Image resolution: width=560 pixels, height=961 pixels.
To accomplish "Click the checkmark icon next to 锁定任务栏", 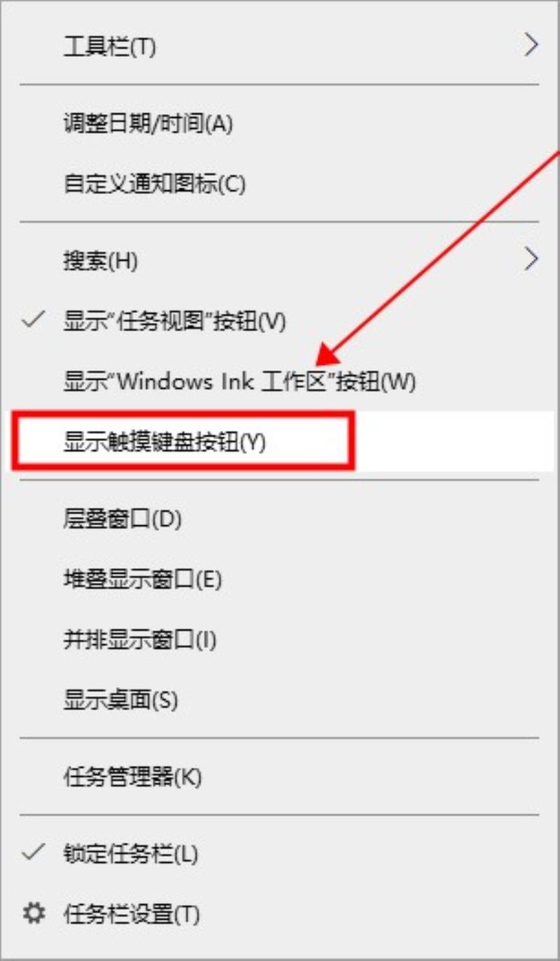I will pyautogui.click(x=34, y=853).
